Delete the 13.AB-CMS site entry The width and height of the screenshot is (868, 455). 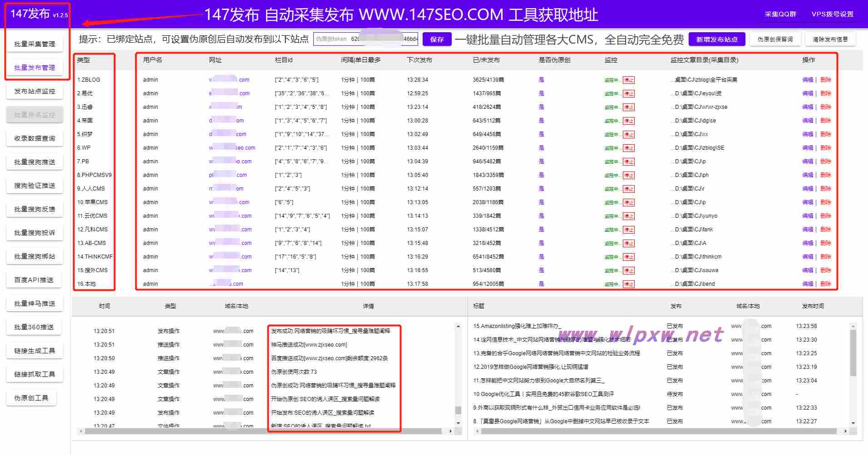(x=826, y=243)
